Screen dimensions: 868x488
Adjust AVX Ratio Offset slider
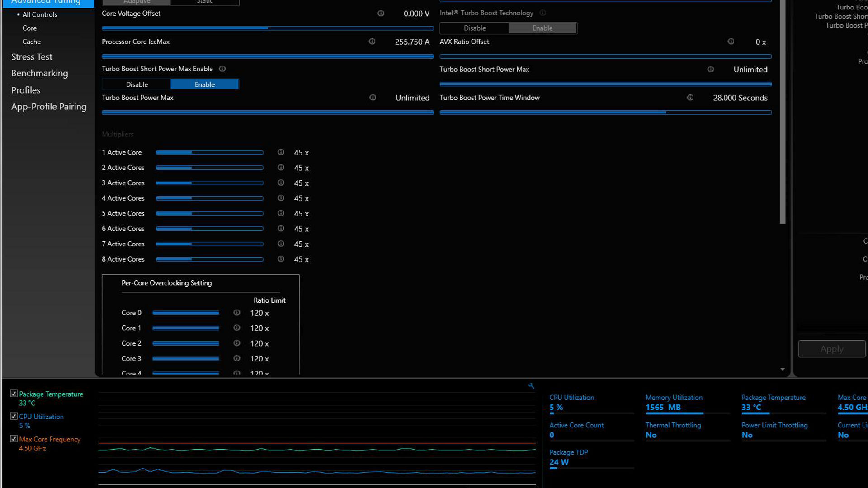coord(606,56)
